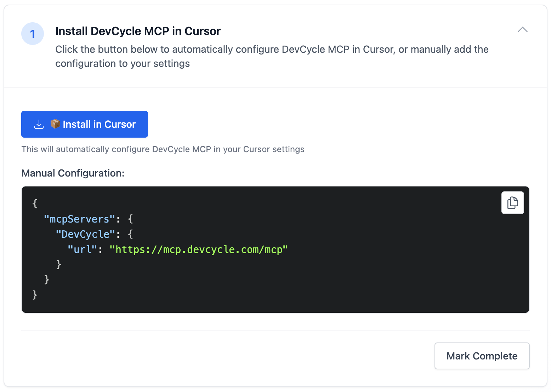Image resolution: width=551 pixels, height=392 pixels.
Task: Click the step description starting "Click the button below"
Action: coord(272,56)
